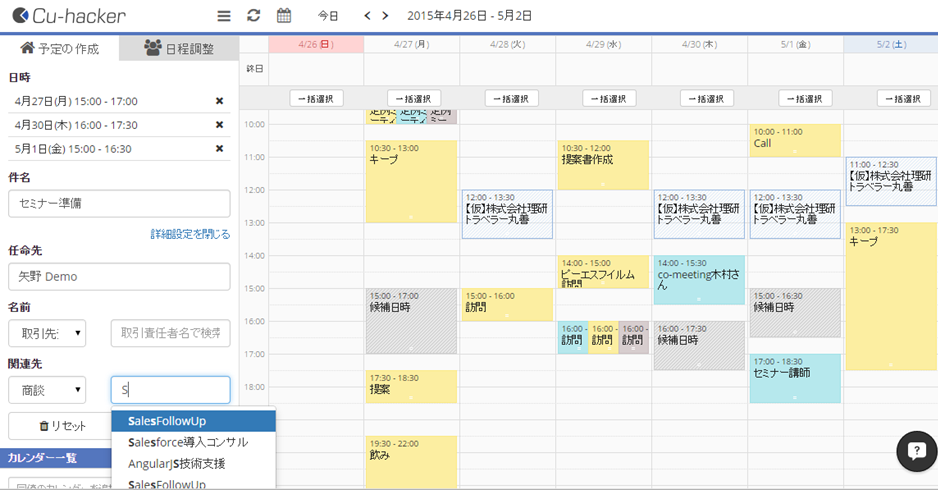This screenshot has height=490, width=938.
Task: Switch to the 予定の作成 tab
Action: (60, 48)
